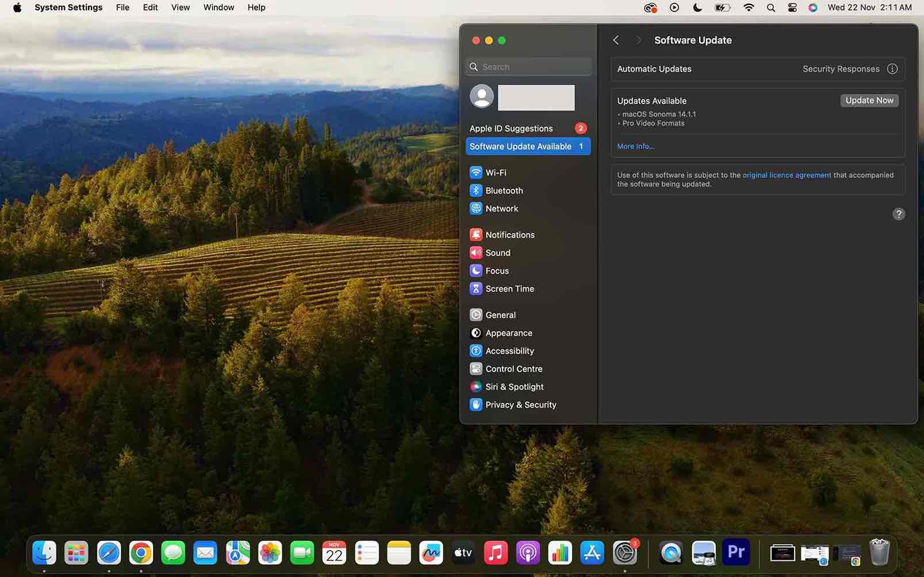Select Apple ID Suggestions row

pyautogui.click(x=528, y=128)
